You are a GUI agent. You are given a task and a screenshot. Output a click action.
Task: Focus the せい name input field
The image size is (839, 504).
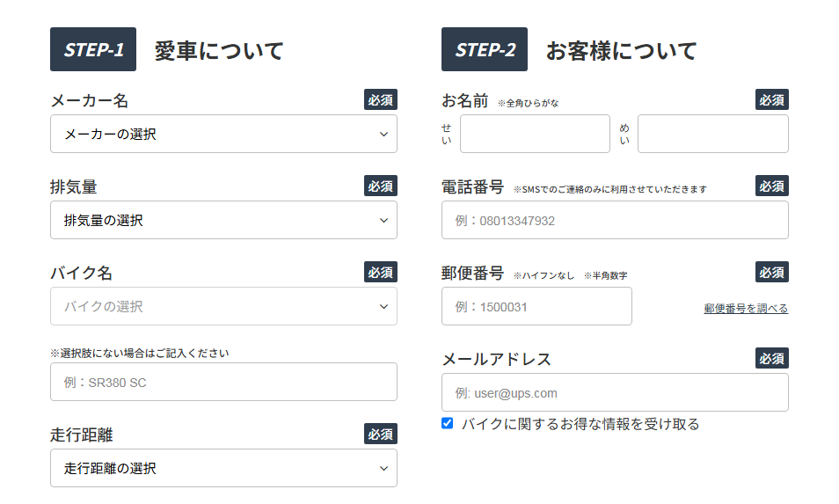535,134
